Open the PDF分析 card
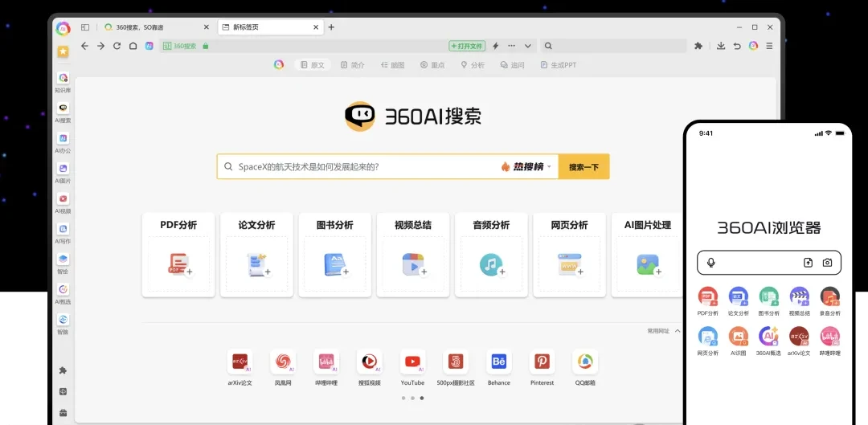Image resolution: width=868 pixels, height=425 pixels. (x=178, y=255)
